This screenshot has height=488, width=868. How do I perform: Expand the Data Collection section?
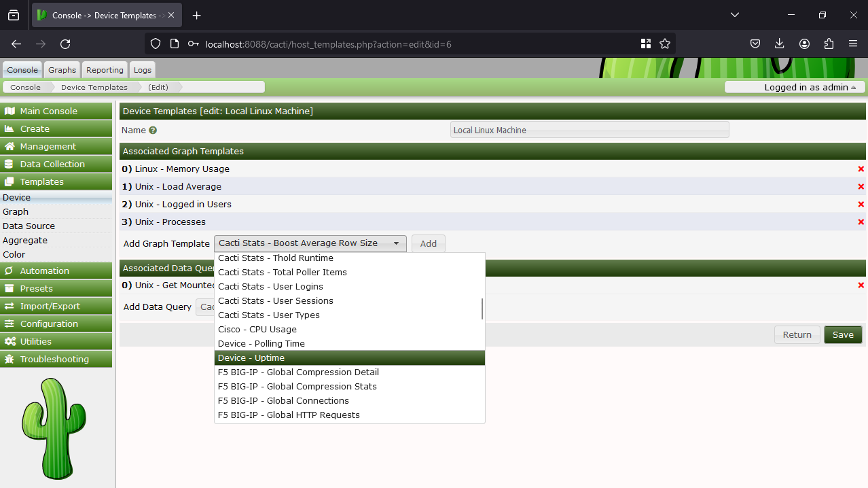tap(56, 164)
